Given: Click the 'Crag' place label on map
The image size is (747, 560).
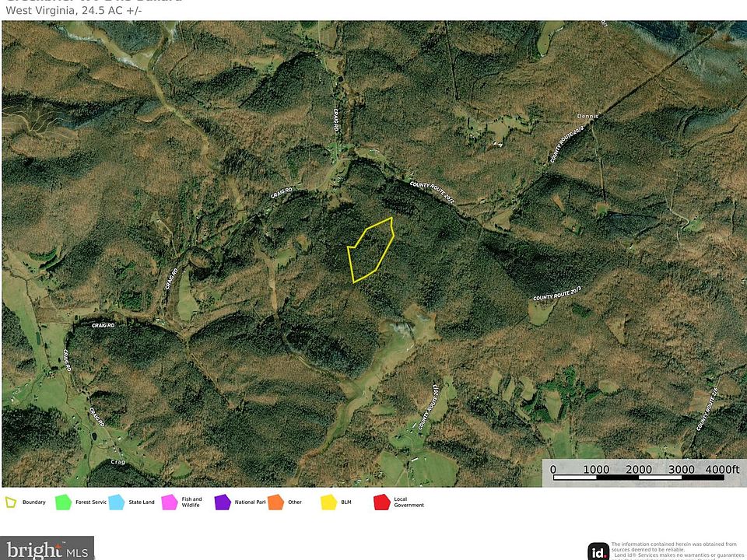Looking at the screenshot, I should click(x=117, y=462).
